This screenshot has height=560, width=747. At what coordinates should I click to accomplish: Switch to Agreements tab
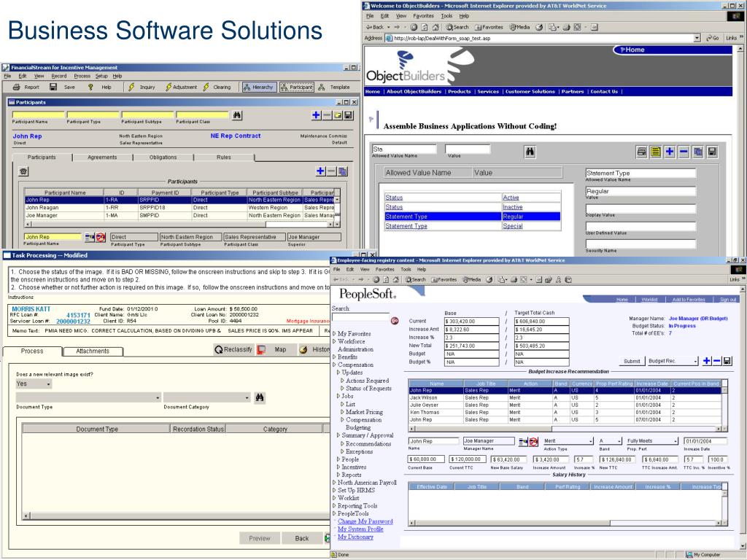[x=102, y=157]
